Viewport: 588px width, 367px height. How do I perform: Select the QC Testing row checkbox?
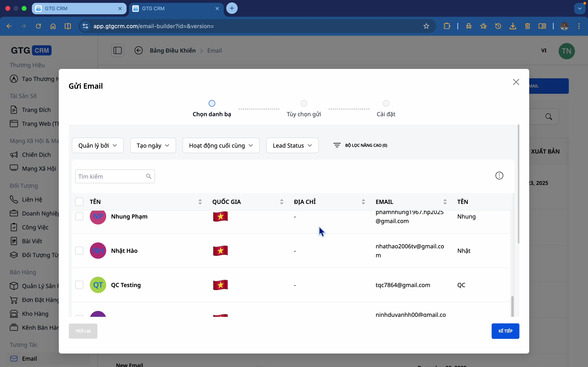tap(79, 285)
